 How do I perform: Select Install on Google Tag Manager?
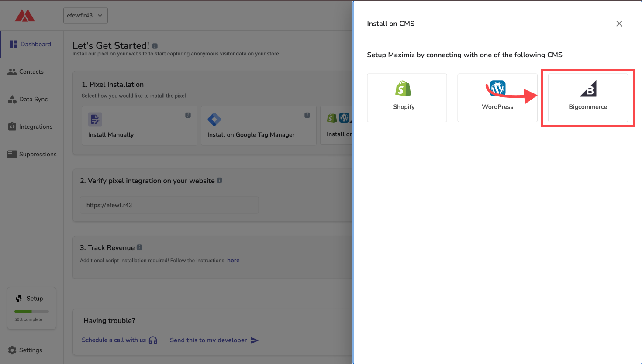258,126
